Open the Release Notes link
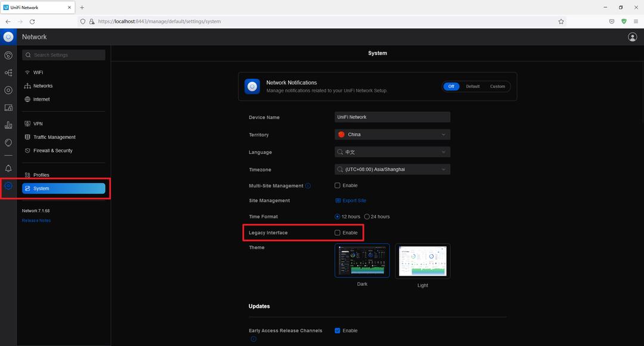The width and height of the screenshot is (644, 346). point(36,220)
